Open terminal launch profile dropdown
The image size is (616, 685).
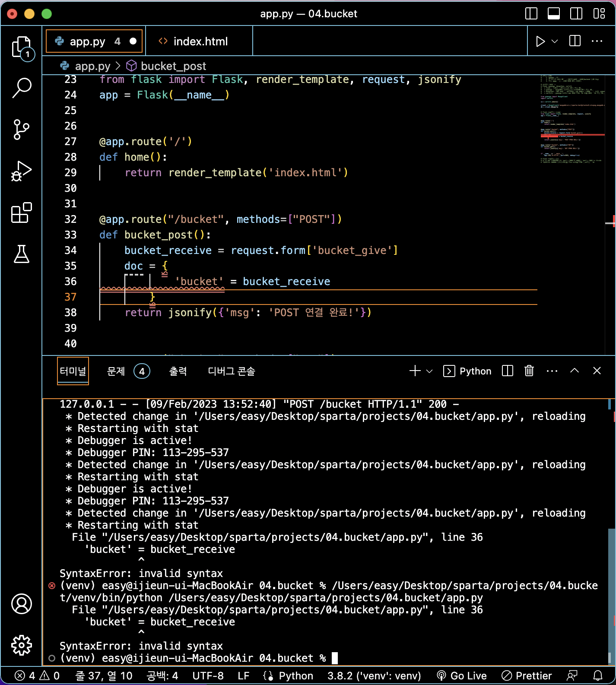(x=429, y=371)
